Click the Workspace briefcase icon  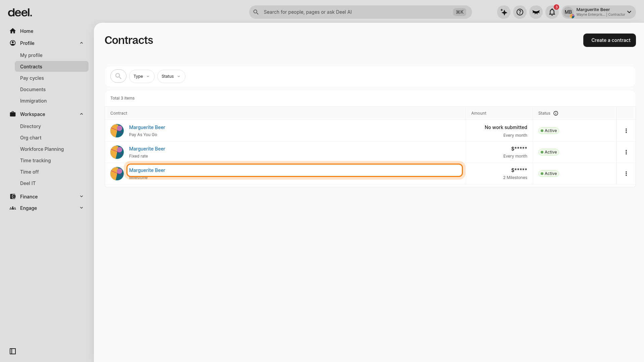pyautogui.click(x=13, y=114)
